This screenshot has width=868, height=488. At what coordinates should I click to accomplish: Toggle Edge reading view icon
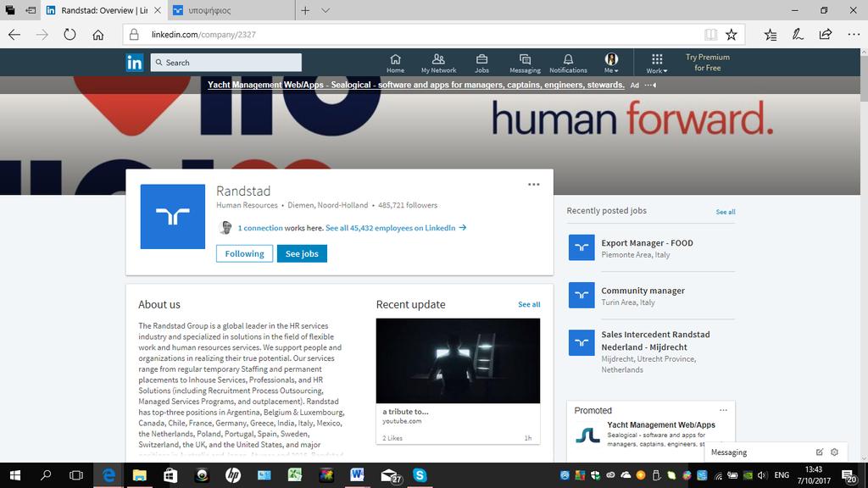click(711, 34)
